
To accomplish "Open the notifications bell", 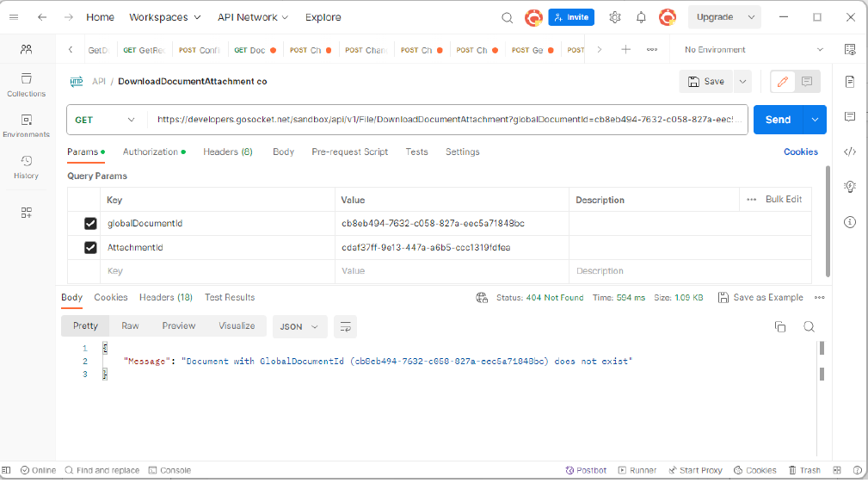I will [641, 17].
